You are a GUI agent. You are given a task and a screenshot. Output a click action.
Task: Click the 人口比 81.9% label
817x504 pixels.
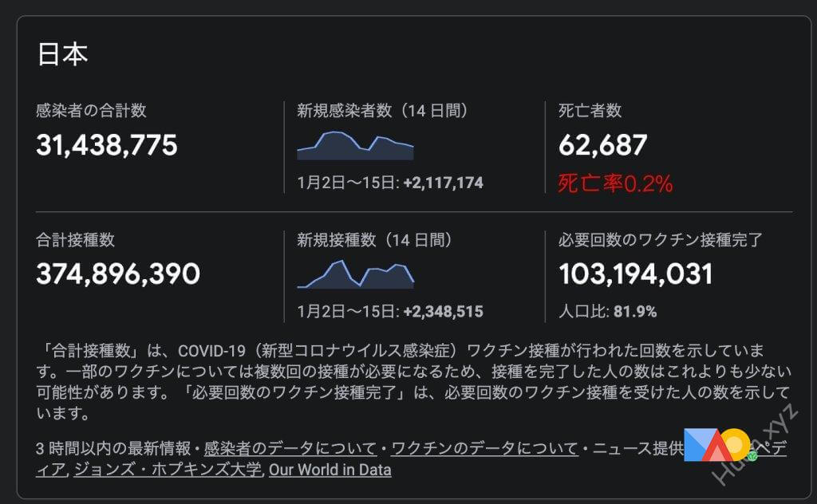click(x=607, y=311)
